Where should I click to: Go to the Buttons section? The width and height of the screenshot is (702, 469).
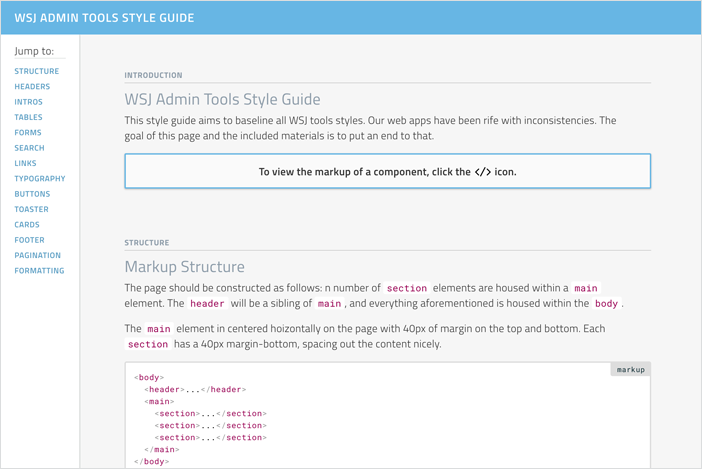click(32, 194)
